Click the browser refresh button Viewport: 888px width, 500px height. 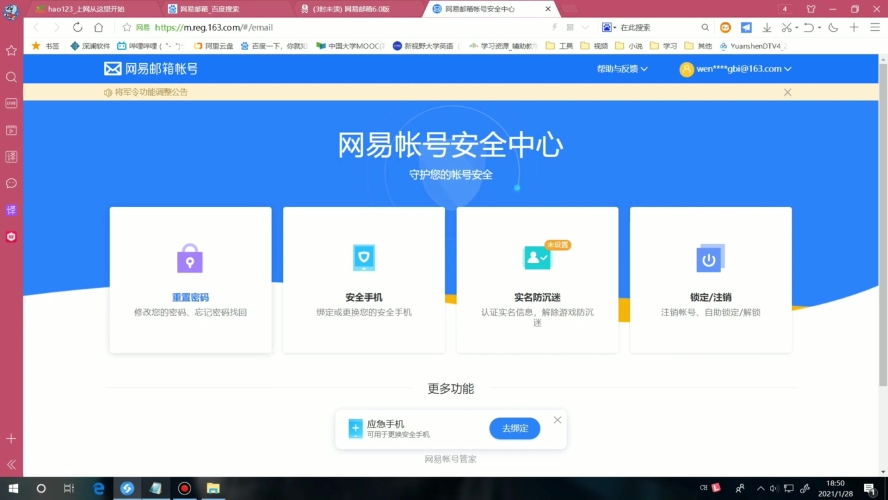coord(78,27)
